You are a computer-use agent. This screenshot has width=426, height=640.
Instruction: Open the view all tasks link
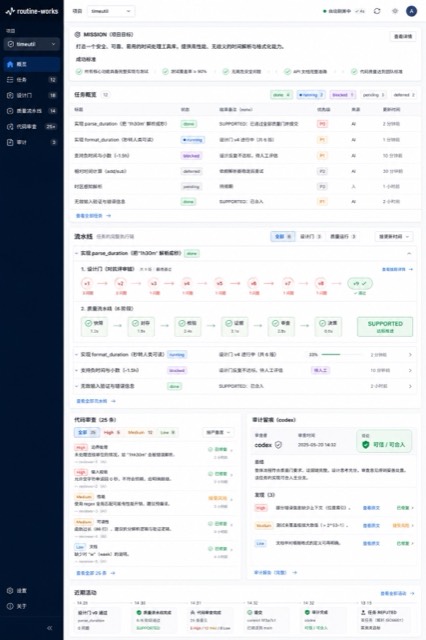pos(93,216)
